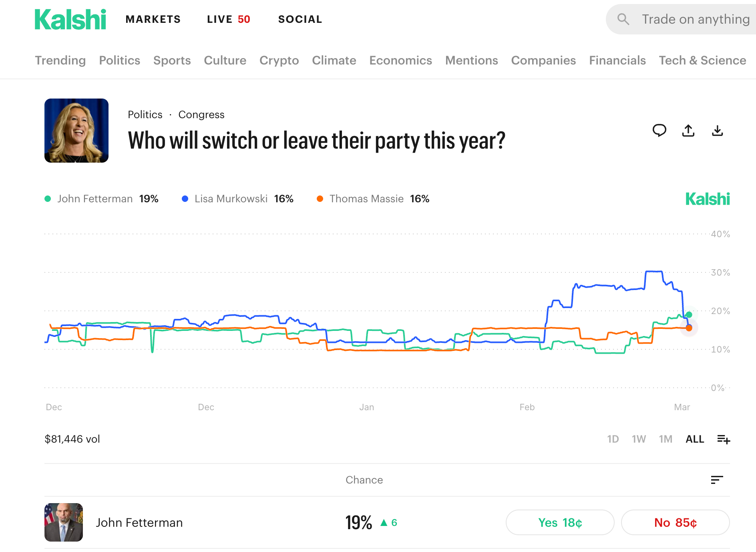Image resolution: width=756 pixels, height=552 pixels.
Task: Buy Yes 18¢ for John Fetterman
Action: (560, 523)
